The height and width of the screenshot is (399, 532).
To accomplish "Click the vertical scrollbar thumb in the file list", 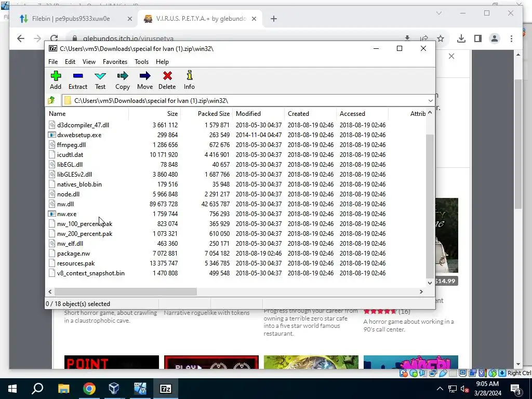I will [430, 206].
